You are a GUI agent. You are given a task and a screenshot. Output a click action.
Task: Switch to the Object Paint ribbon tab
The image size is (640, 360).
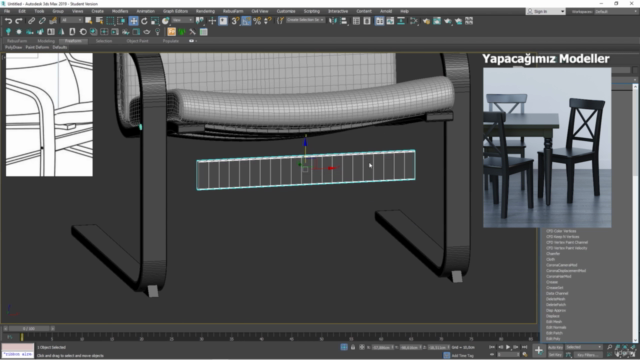pos(137,41)
